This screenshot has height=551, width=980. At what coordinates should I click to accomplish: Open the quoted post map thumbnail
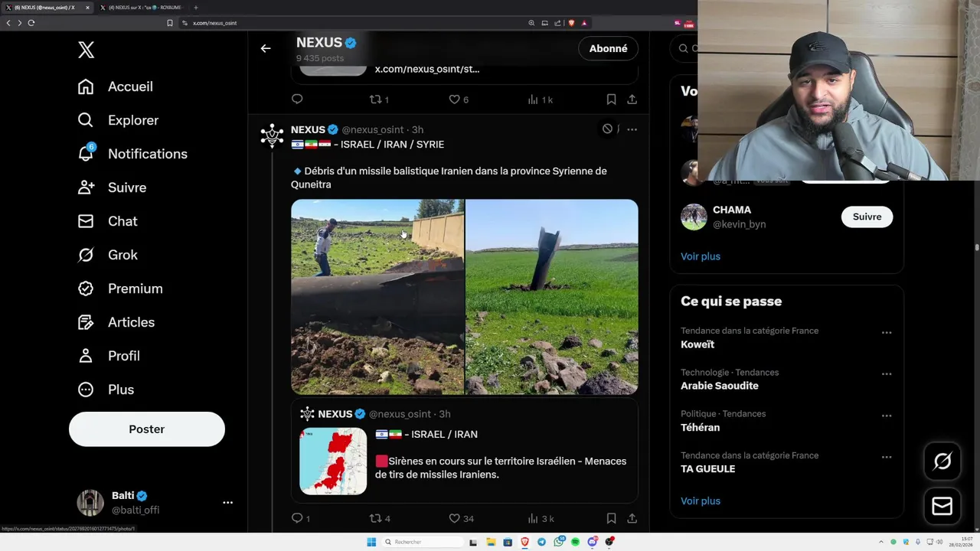click(x=333, y=461)
